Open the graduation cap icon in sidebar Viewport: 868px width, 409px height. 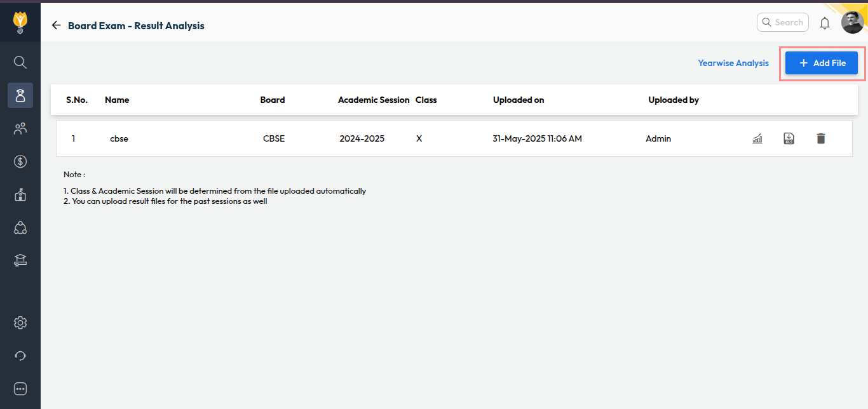[x=20, y=260]
